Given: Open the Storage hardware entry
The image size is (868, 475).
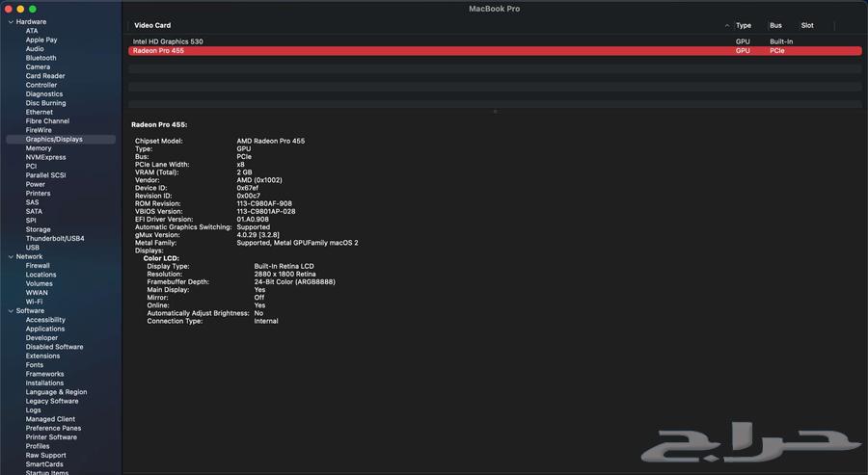Looking at the screenshot, I should [39, 229].
